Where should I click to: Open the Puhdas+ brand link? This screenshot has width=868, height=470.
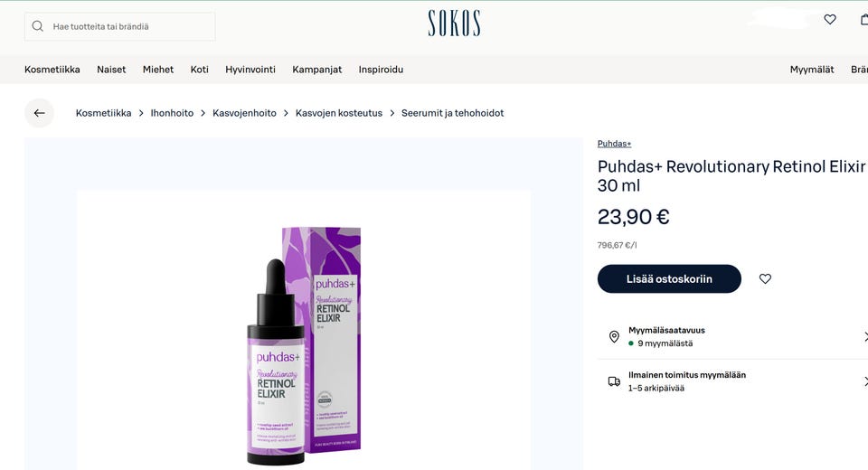point(614,144)
